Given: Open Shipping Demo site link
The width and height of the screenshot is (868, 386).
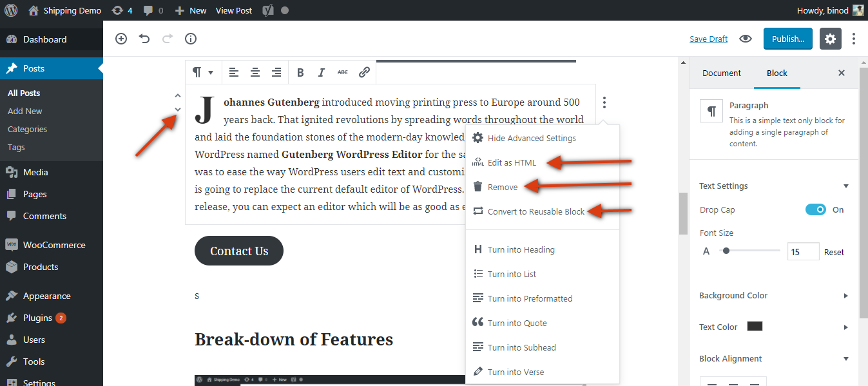Looking at the screenshot, I should (x=65, y=10).
